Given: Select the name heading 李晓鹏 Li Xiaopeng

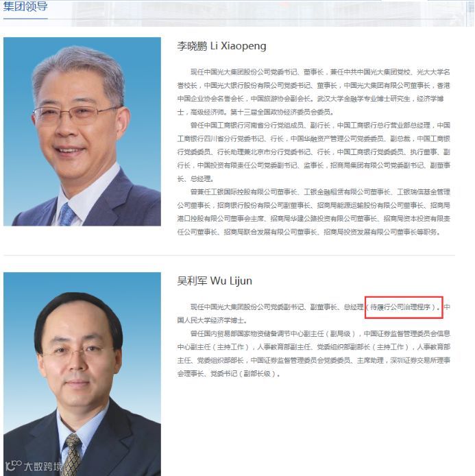Looking at the screenshot, I should click(221, 46).
